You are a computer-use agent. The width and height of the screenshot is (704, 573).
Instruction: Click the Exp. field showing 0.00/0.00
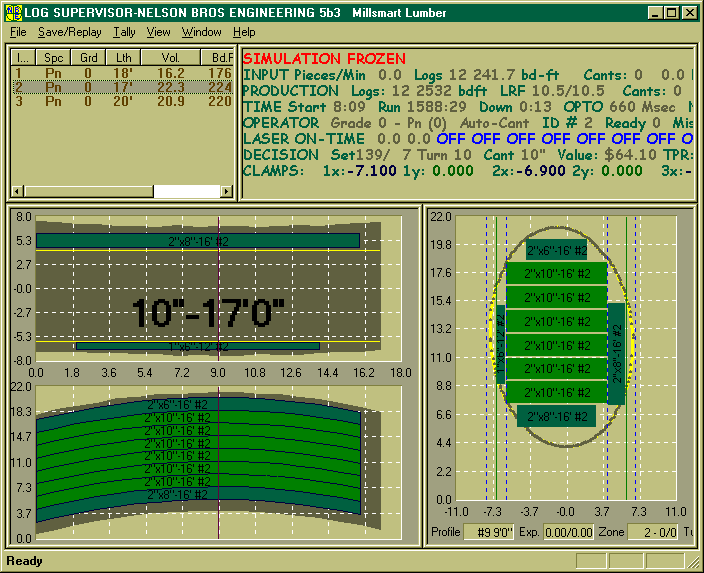point(568,533)
